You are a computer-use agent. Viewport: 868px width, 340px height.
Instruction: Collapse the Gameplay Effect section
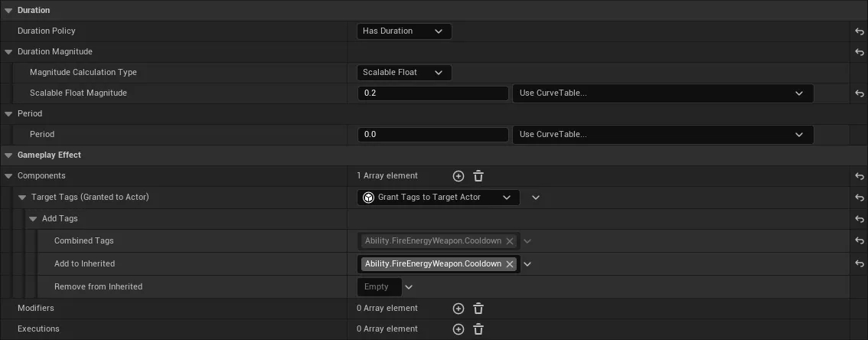point(8,155)
